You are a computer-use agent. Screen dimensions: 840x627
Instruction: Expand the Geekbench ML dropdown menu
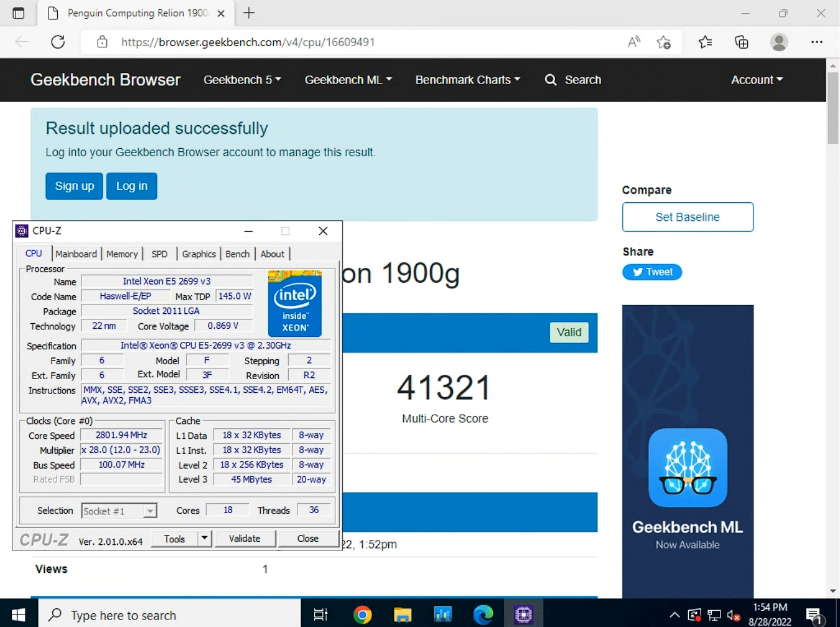coord(348,80)
